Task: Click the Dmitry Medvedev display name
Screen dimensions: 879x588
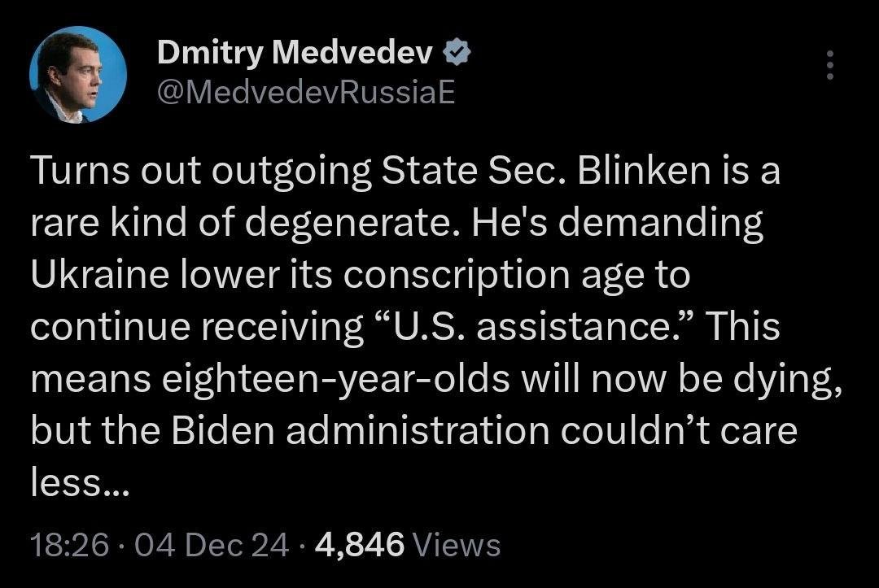Action: click(295, 54)
